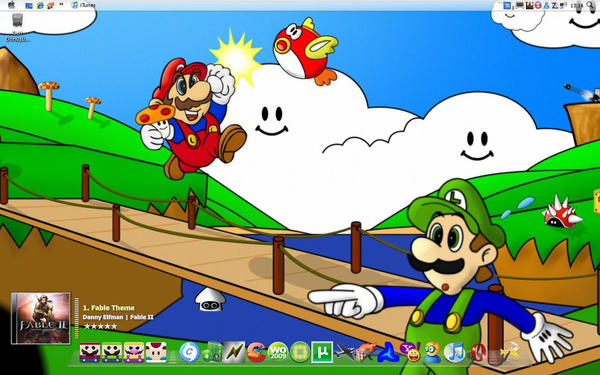The height and width of the screenshot is (375, 600).
Task: Open the green folder dock icon
Action: coord(212,352)
